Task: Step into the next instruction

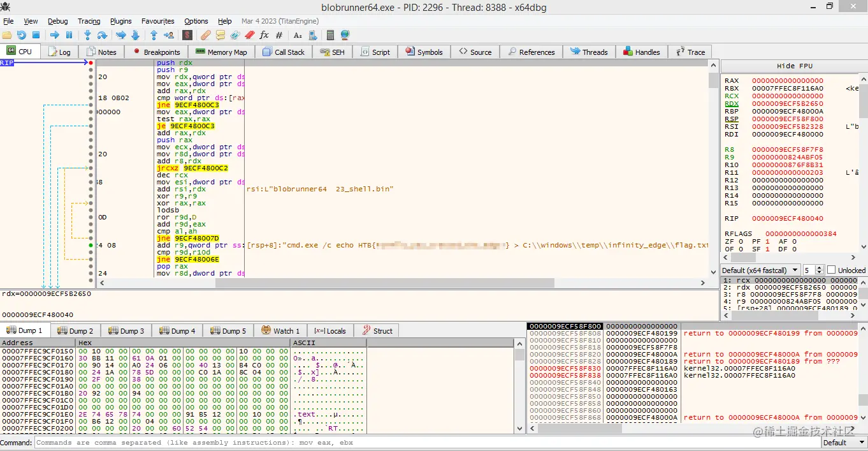Action: pos(88,35)
